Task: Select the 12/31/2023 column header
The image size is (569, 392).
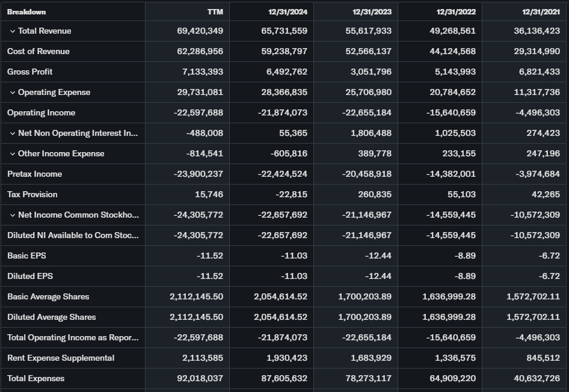Action: click(372, 12)
